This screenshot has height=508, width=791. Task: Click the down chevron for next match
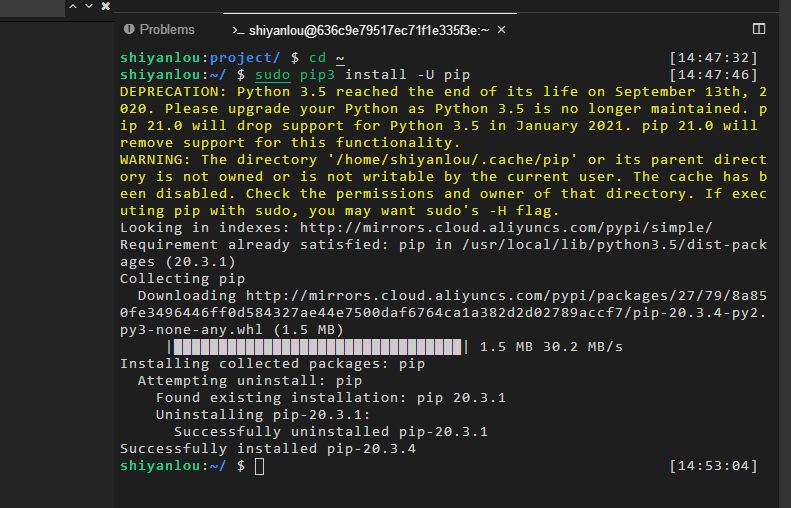pyautogui.click(x=89, y=7)
